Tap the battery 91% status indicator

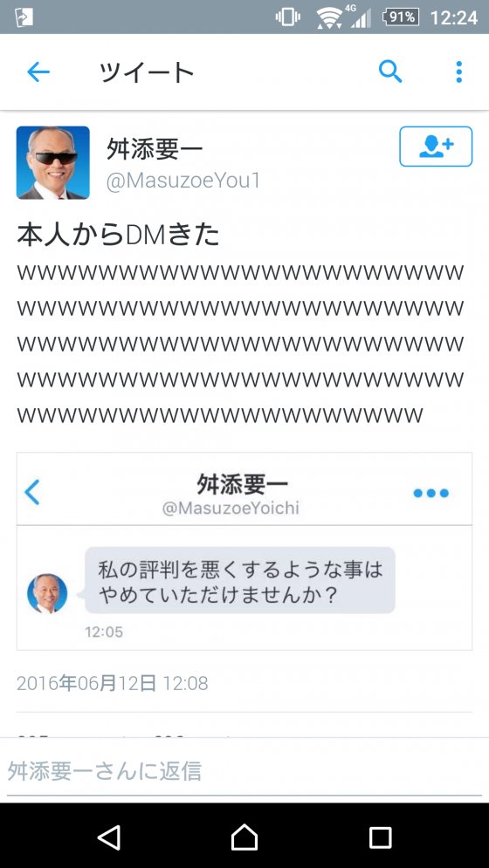click(401, 17)
